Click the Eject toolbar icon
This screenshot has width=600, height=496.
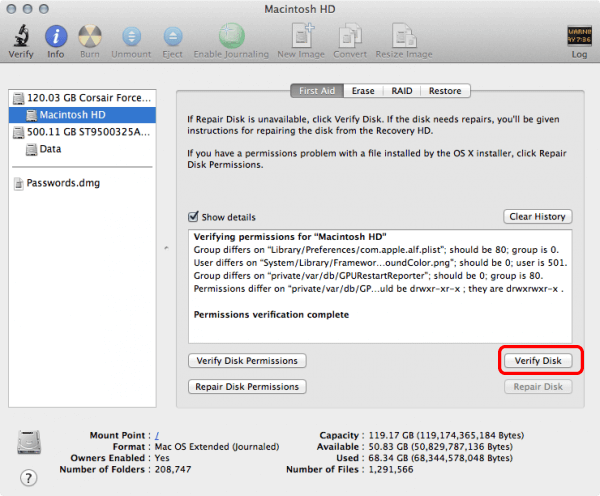click(x=172, y=37)
